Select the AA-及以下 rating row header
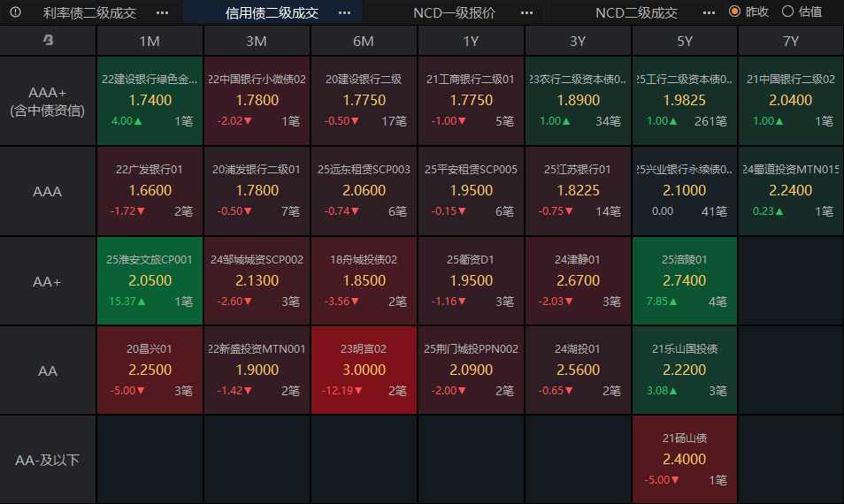This screenshot has width=844, height=504. pos(48,460)
